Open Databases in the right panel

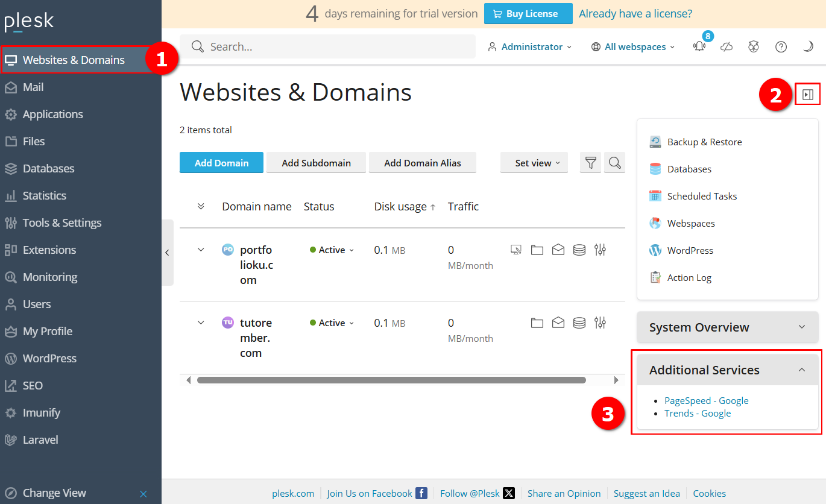point(680,169)
